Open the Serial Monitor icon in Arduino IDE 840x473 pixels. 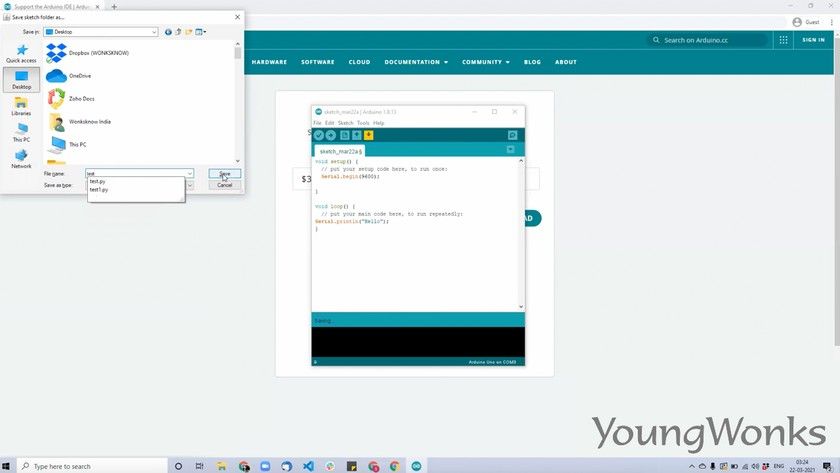click(512, 135)
